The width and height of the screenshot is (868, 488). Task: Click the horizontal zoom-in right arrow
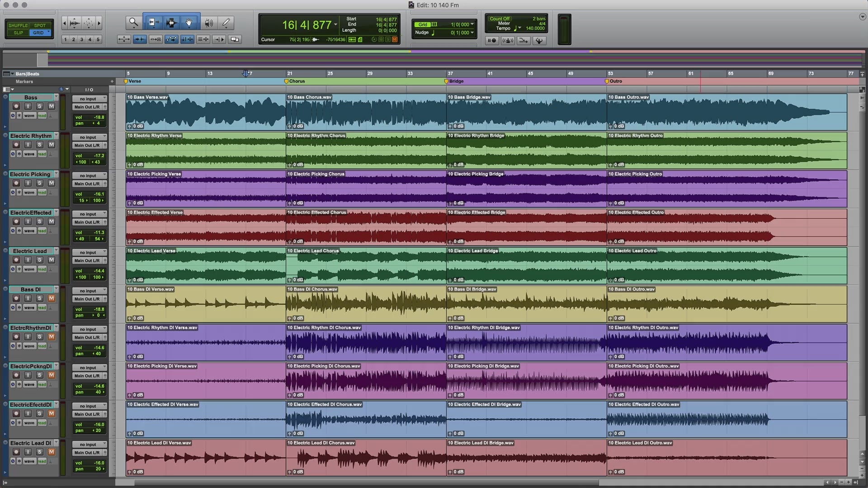99,23
